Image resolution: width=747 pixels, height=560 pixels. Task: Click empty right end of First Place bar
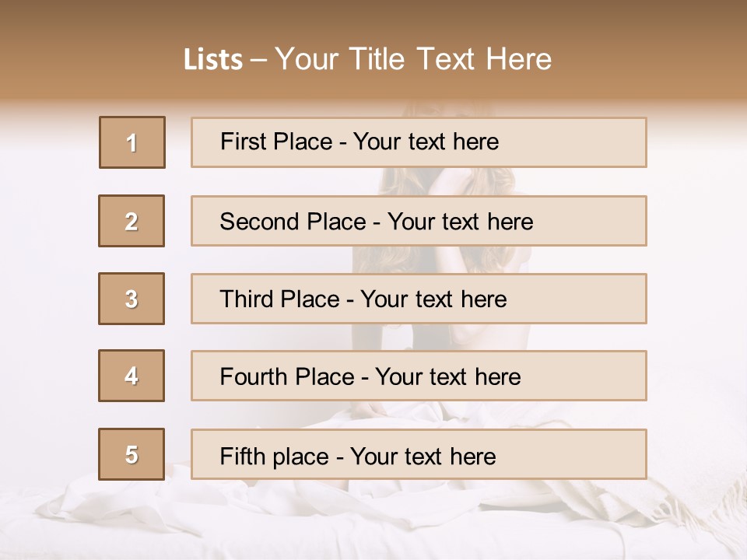tap(572, 142)
